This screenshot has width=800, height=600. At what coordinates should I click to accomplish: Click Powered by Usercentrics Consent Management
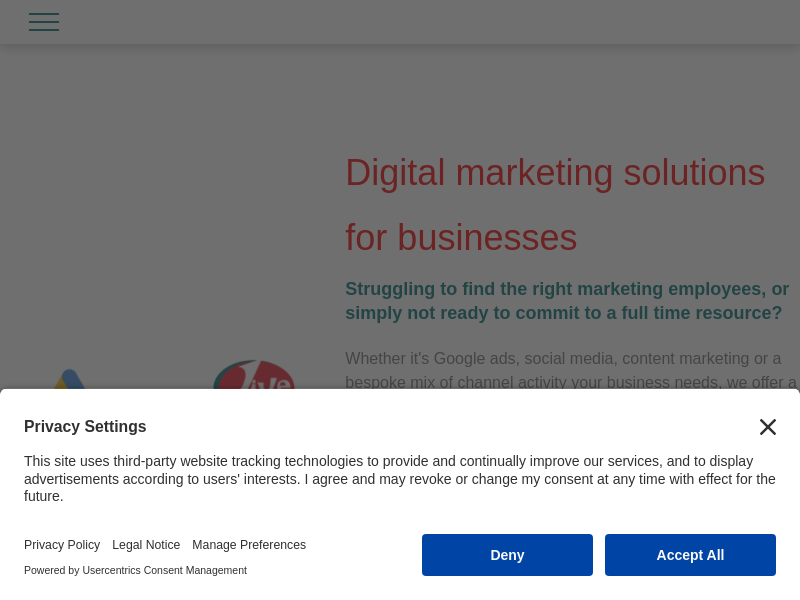click(x=135, y=570)
